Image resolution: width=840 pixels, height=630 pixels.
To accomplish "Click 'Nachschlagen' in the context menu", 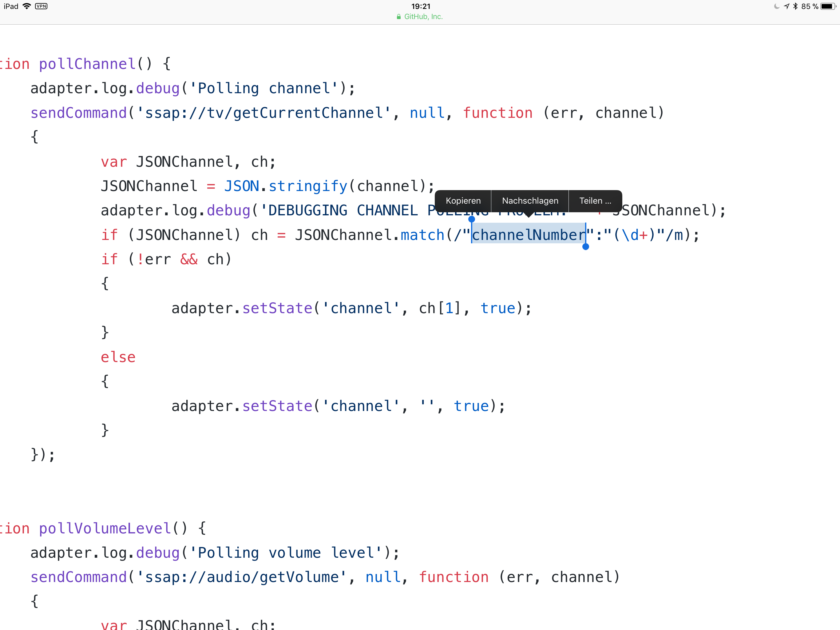I will pos(529,200).
